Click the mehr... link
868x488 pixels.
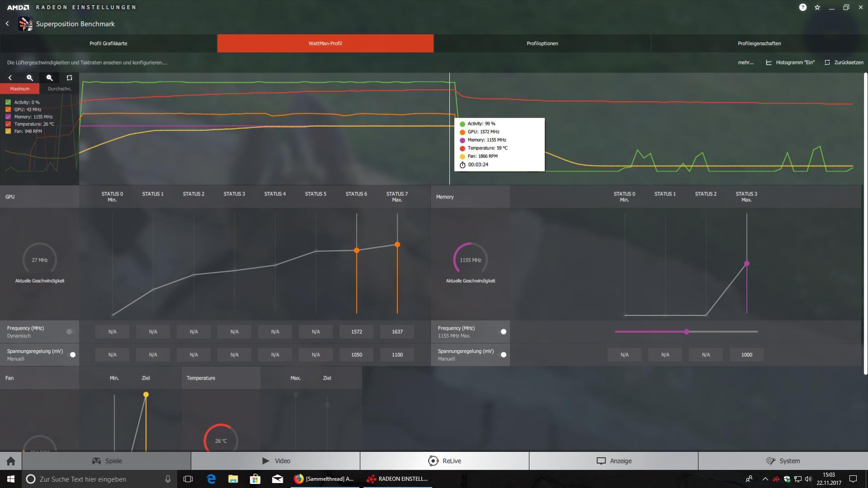[x=746, y=62]
